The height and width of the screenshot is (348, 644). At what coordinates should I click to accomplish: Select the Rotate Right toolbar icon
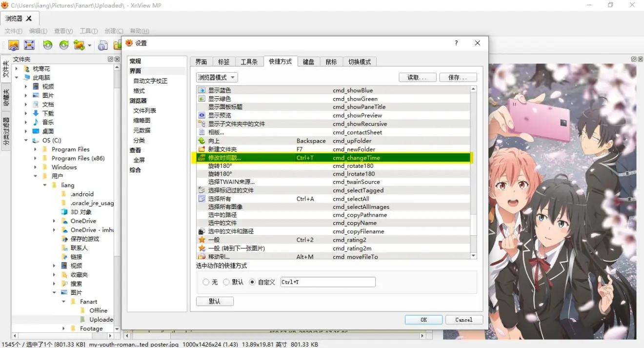63,45
